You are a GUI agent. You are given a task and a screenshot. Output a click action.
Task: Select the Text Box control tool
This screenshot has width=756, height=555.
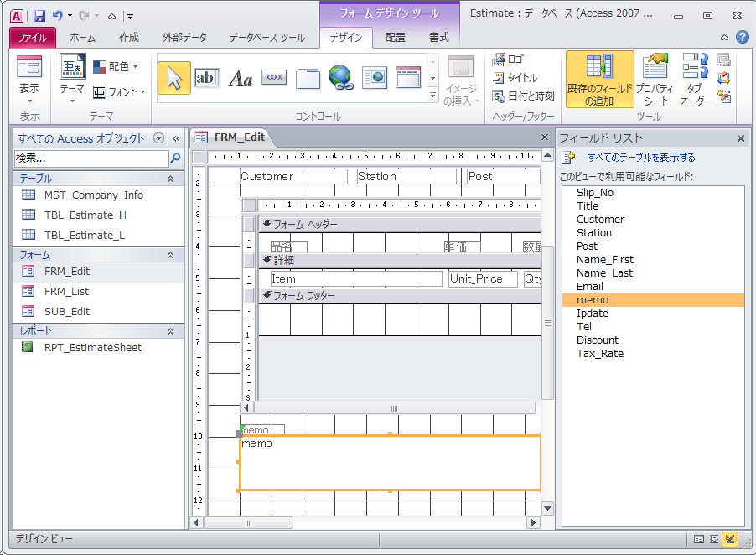coord(207,78)
